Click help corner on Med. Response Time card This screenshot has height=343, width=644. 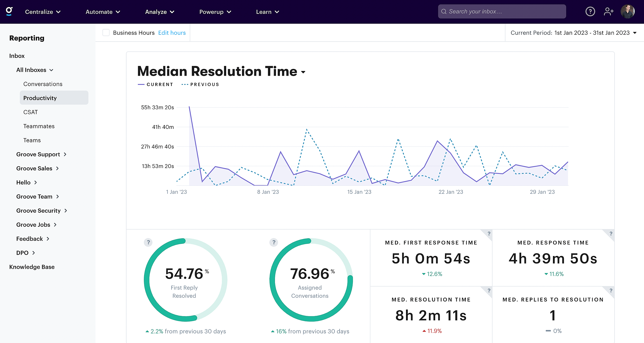(x=611, y=234)
